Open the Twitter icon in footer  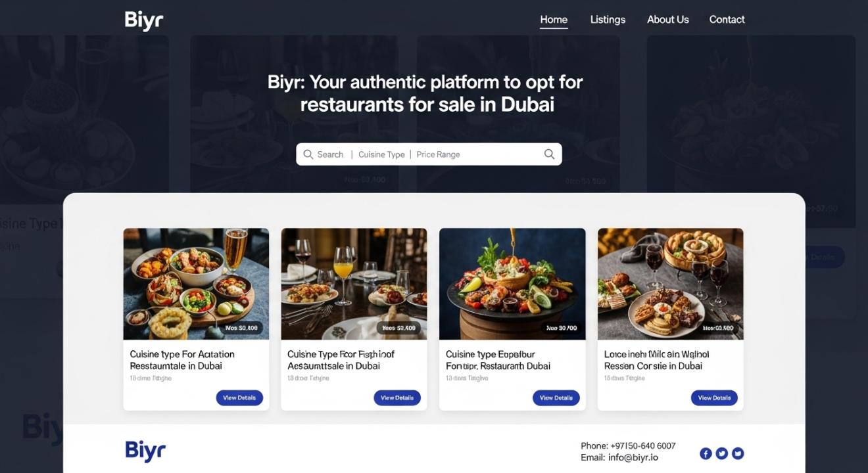pyautogui.click(x=721, y=453)
